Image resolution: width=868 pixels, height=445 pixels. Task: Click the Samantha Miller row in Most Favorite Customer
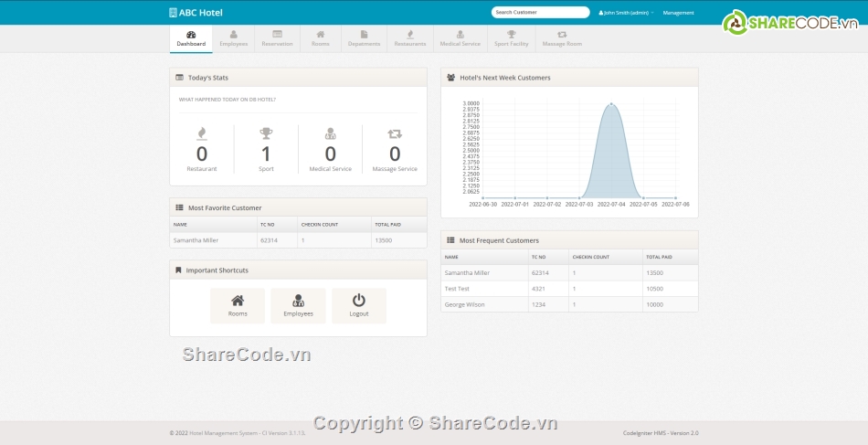pyautogui.click(x=299, y=240)
